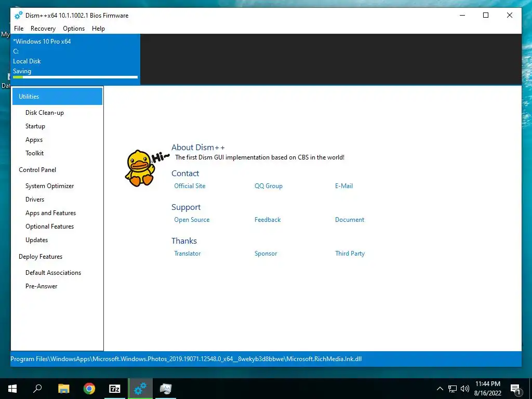
Task: Open the Drivers page
Action: (35, 199)
